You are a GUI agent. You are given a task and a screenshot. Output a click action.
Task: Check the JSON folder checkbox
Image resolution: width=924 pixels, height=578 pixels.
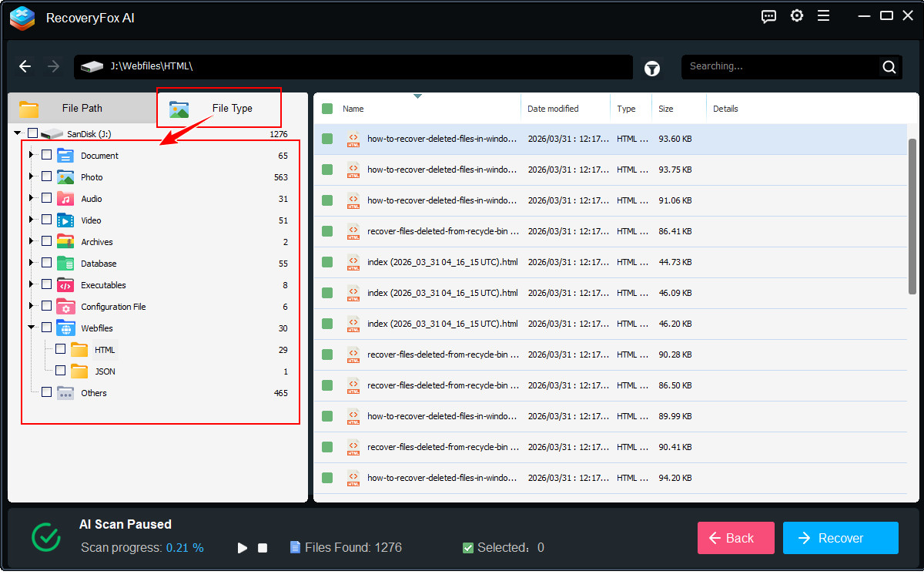click(x=60, y=371)
